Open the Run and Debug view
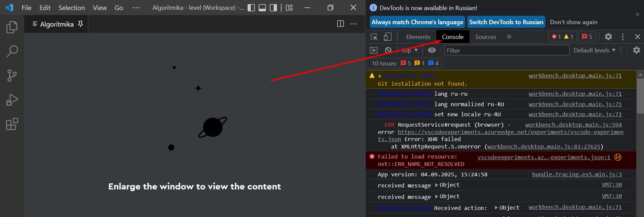Screen dimensions: 644x217 click(x=12, y=100)
